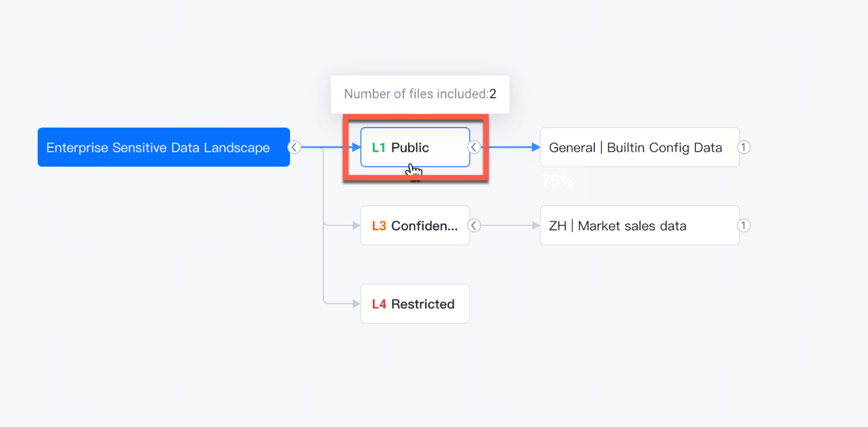Collapse the L1 Public branch chevron
This screenshot has height=427, width=868.
click(x=474, y=147)
